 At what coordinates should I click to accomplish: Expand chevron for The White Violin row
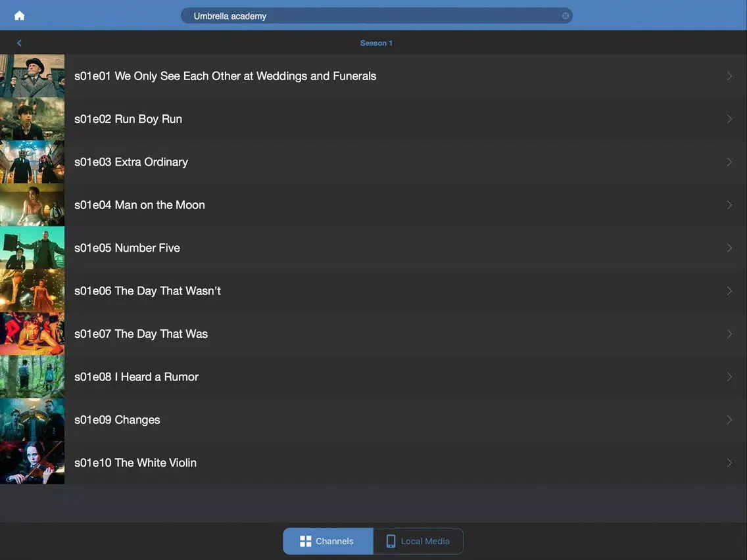click(729, 462)
